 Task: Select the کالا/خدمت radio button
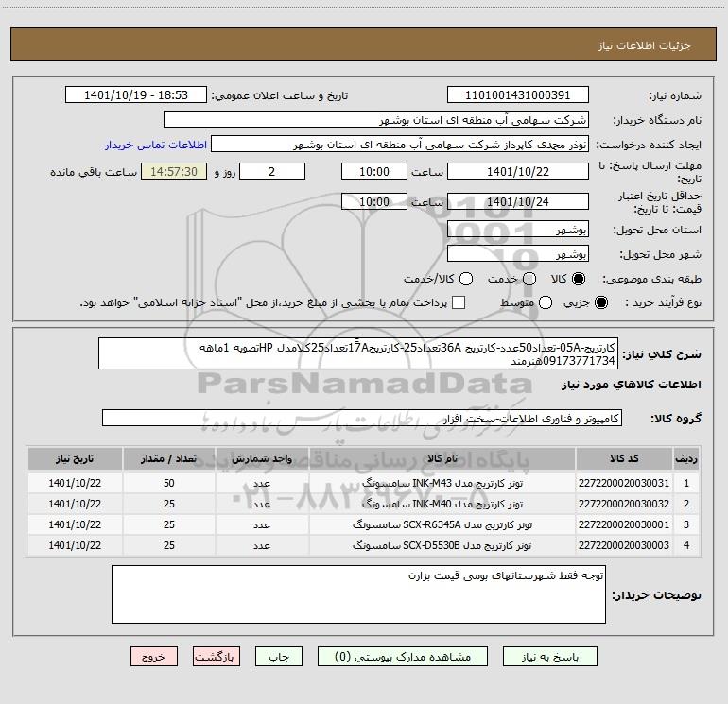coord(466,279)
